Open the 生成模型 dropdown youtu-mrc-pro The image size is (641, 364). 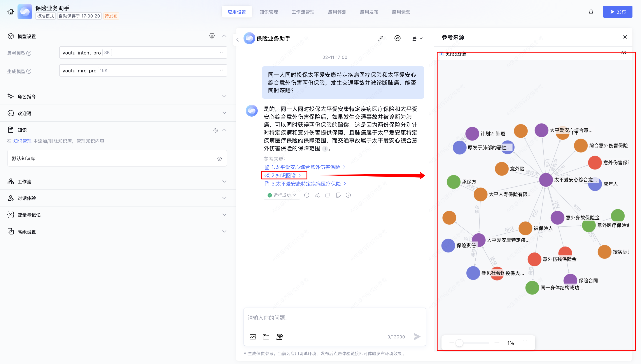[143, 70]
